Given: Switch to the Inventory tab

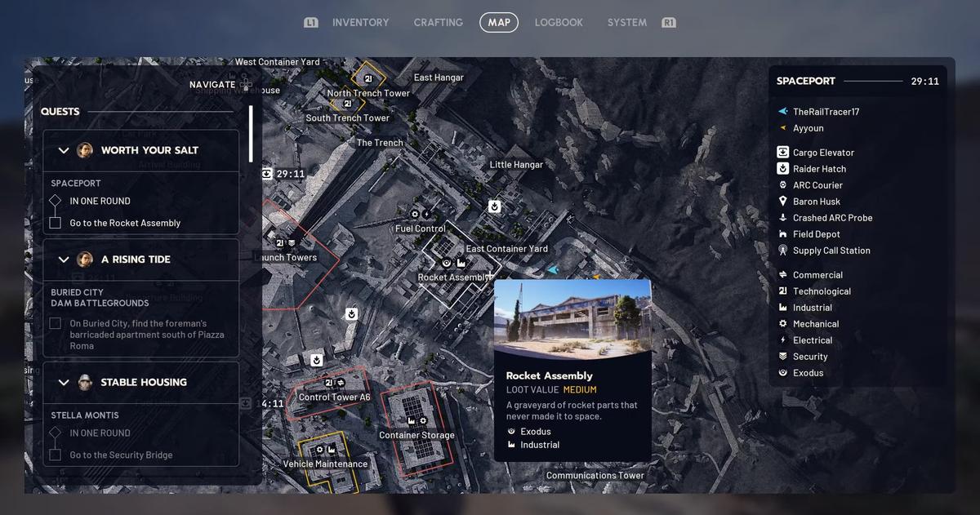Looking at the screenshot, I should click(x=360, y=22).
